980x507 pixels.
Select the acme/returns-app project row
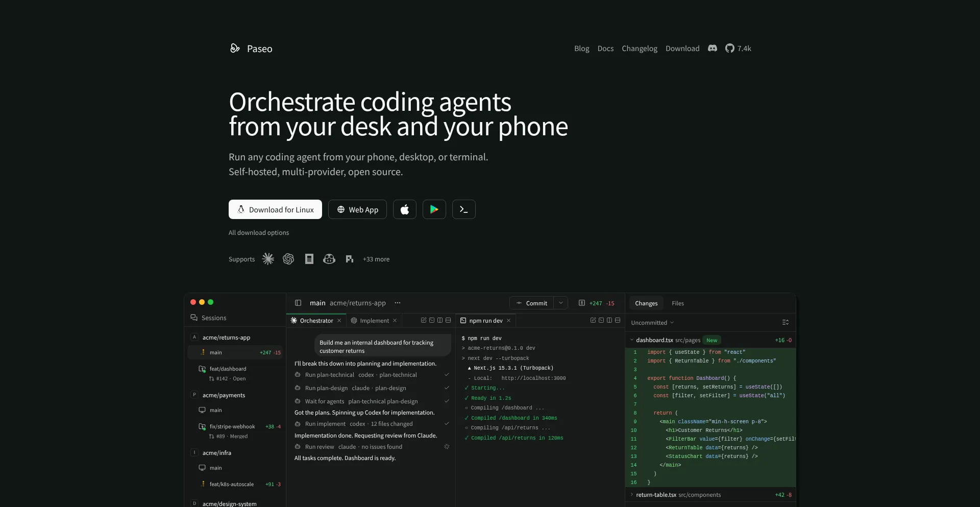pos(235,337)
